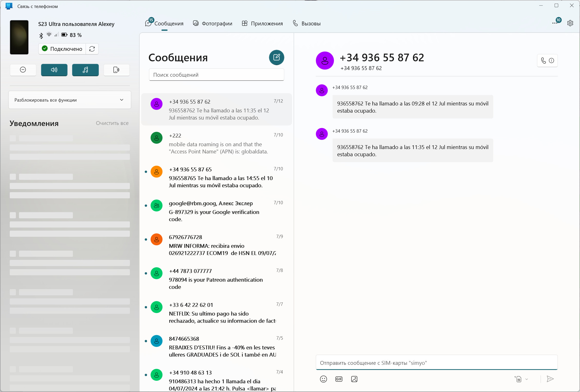Click the send message arrow
Image resolution: width=580 pixels, height=392 pixels.
550,379
